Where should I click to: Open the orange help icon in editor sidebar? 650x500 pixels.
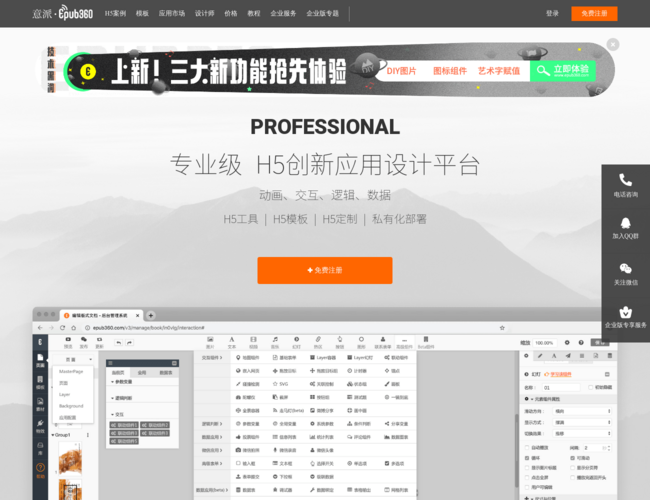point(40,470)
